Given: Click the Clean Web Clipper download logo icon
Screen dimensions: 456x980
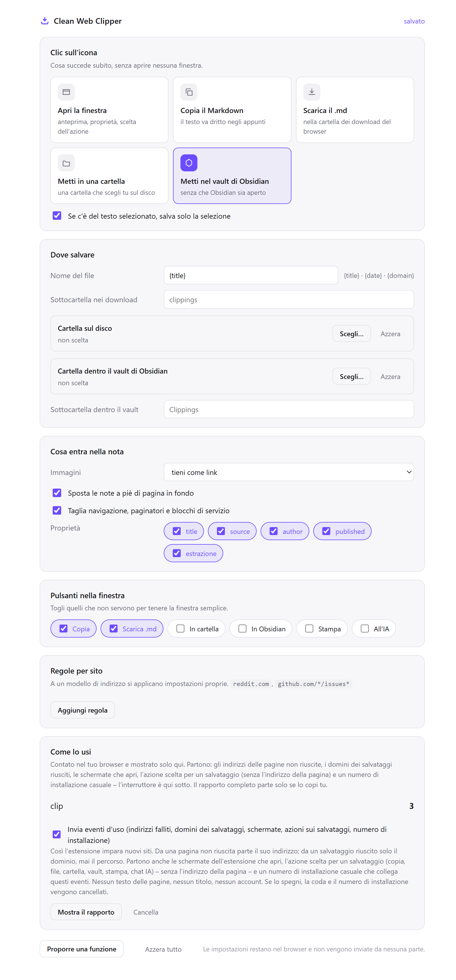Looking at the screenshot, I should coord(44,21).
